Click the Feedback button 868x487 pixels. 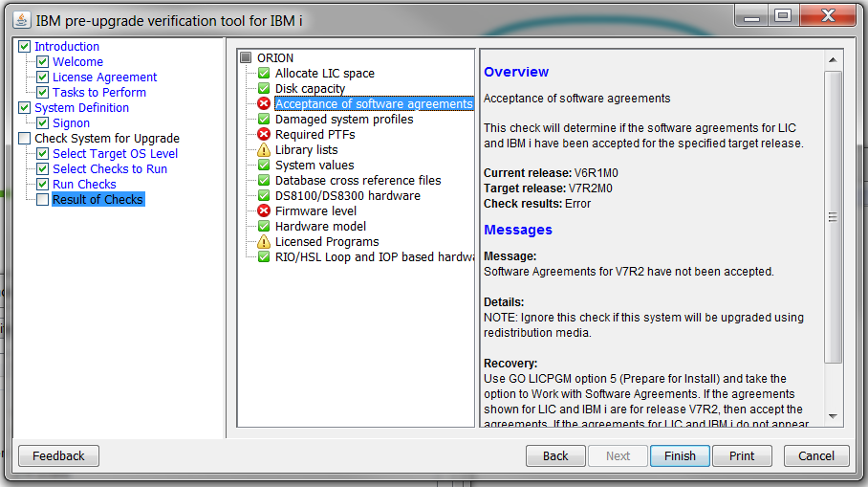[x=58, y=456]
